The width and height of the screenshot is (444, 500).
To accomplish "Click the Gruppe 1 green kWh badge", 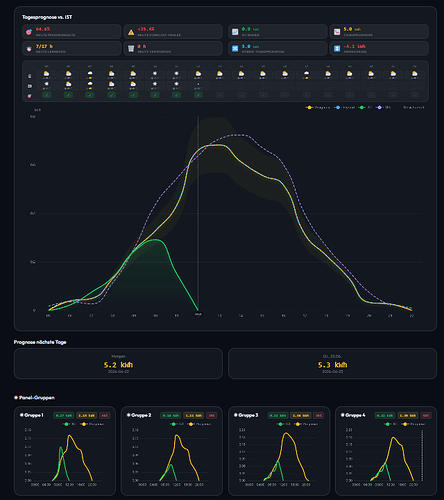I will pyautogui.click(x=64, y=415).
